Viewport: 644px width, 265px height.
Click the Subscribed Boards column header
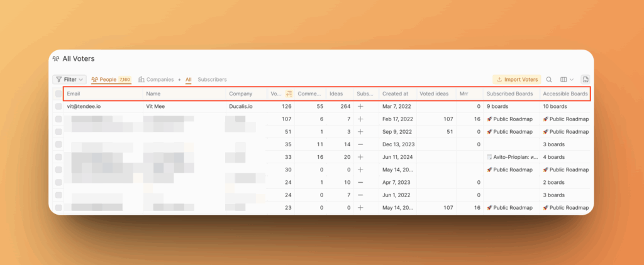(512, 94)
